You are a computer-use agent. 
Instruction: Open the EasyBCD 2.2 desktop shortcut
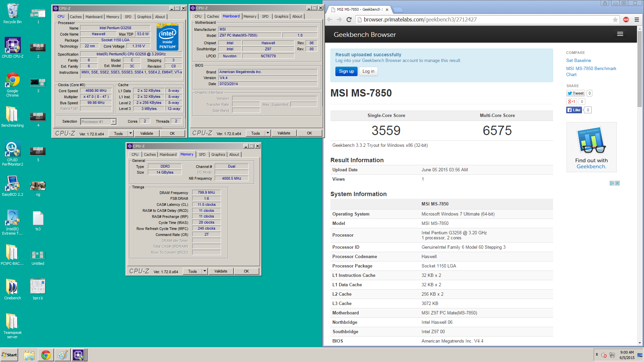12,185
